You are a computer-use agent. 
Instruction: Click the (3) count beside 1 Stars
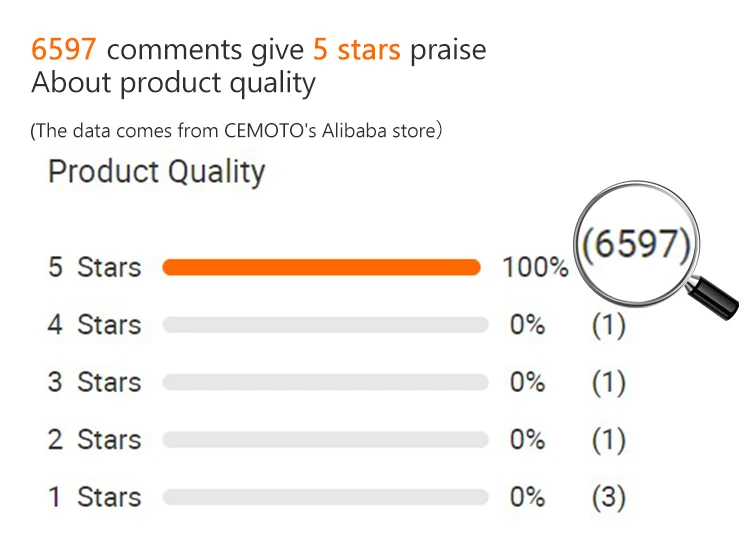[x=608, y=497]
